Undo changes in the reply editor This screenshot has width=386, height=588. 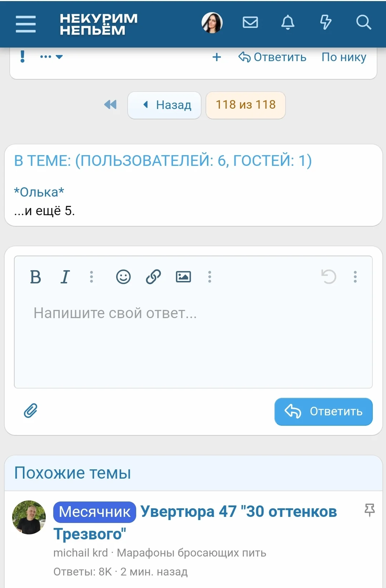click(329, 277)
